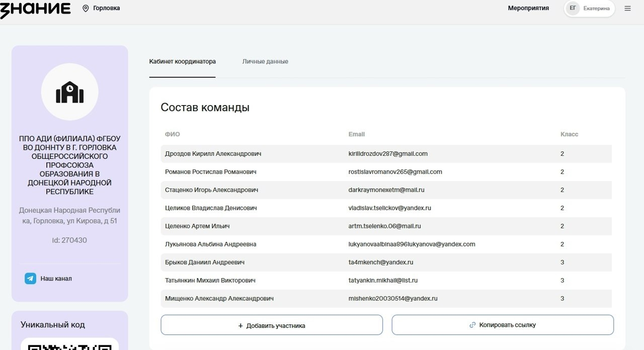Select row Татьянкин Михаил Викторович
Screen dimensions: 644x350
point(386,280)
